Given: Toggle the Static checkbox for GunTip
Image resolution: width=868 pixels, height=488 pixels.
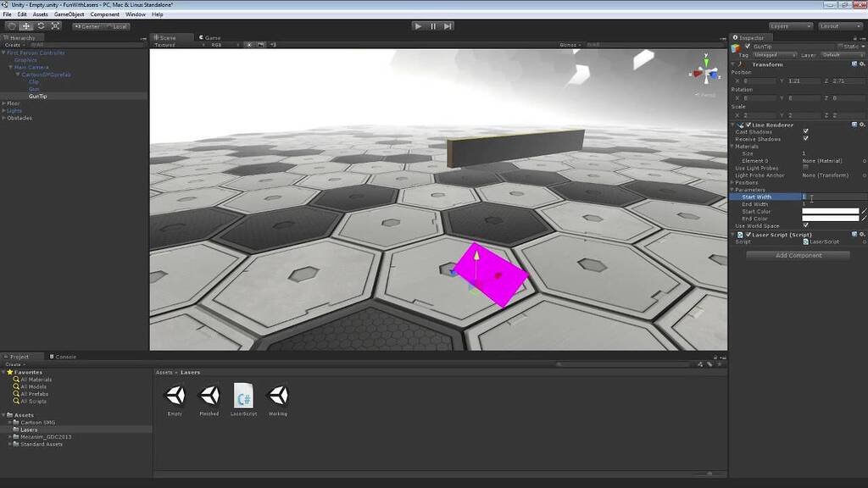Looking at the screenshot, I should tap(843, 46).
